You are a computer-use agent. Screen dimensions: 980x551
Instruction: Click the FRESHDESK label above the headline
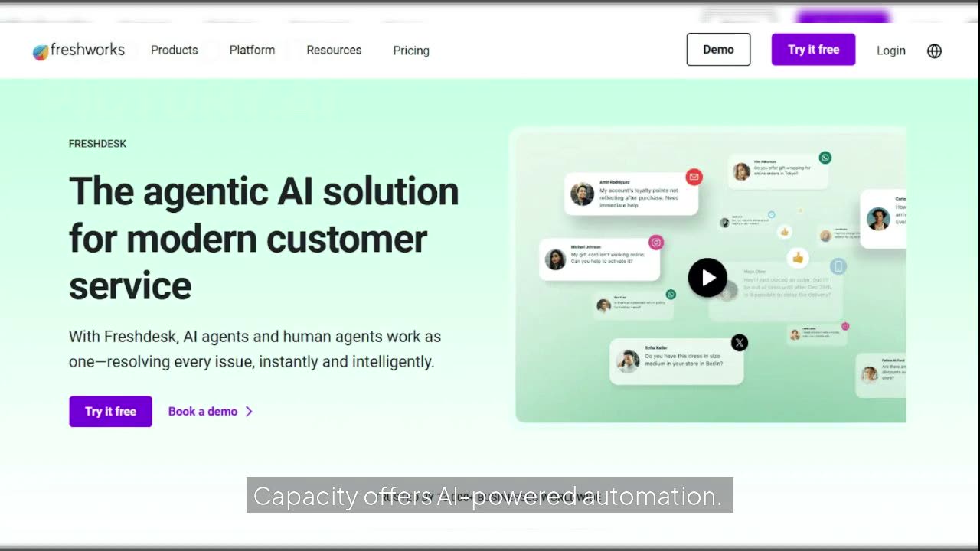tap(97, 144)
